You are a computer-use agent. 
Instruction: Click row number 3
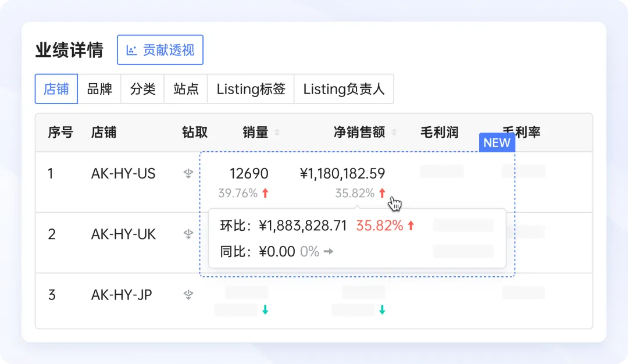[52, 295]
